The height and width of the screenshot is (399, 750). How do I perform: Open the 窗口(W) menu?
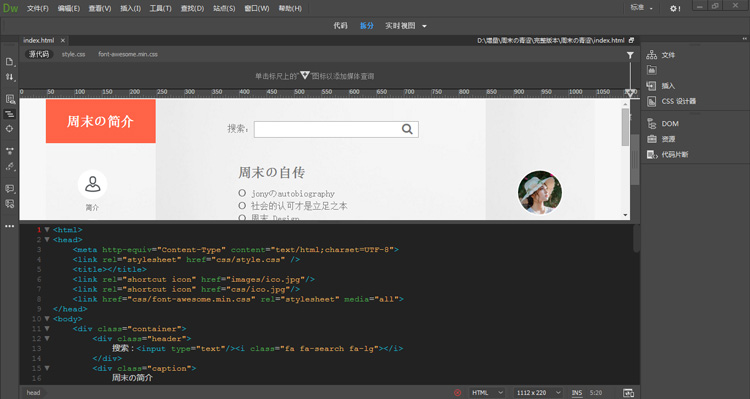click(x=256, y=8)
